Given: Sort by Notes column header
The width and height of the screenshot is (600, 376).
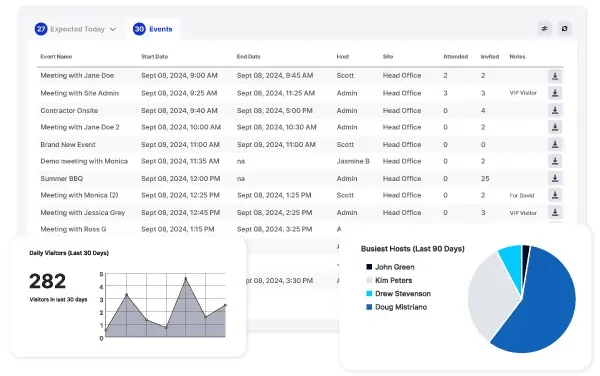Looking at the screenshot, I should 517,57.
